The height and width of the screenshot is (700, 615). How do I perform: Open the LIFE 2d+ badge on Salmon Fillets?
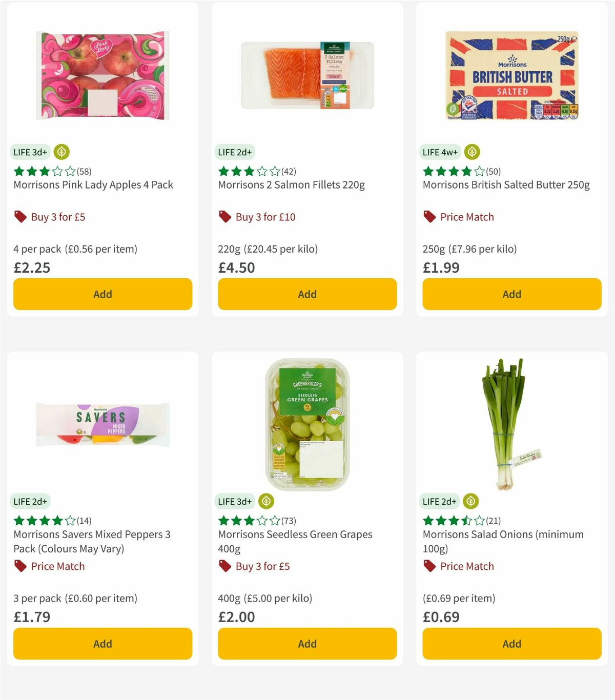pos(234,152)
